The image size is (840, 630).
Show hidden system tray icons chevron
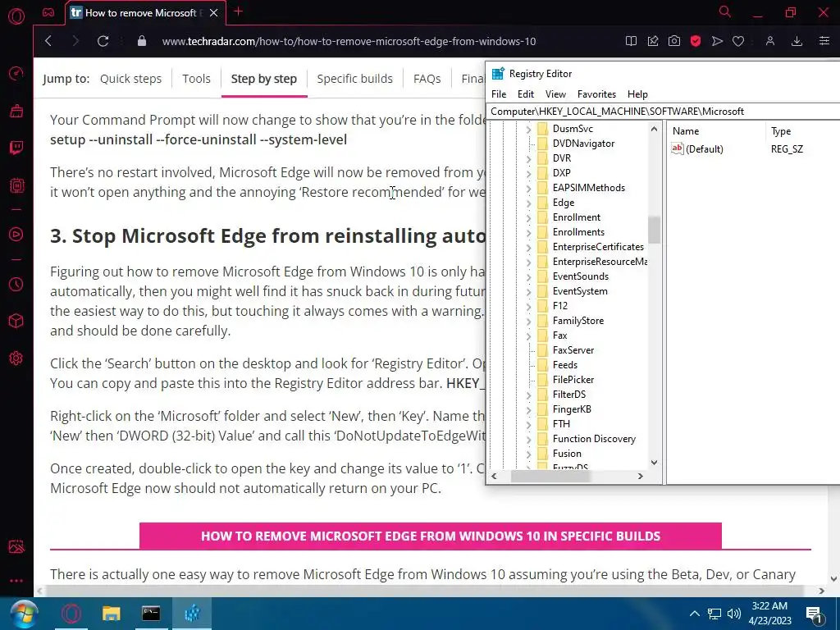[694, 614]
